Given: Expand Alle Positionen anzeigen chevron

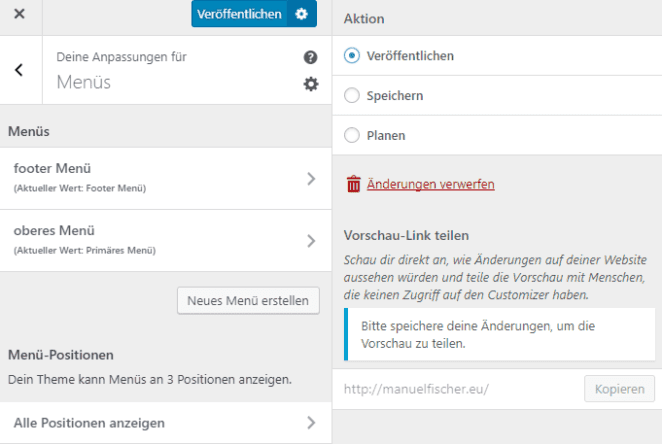Looking at the screenshot, I should pos(311,423).
